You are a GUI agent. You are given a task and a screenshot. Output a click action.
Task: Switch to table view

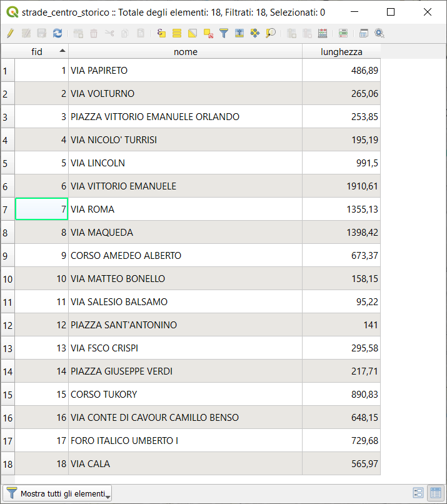point(435,493)
